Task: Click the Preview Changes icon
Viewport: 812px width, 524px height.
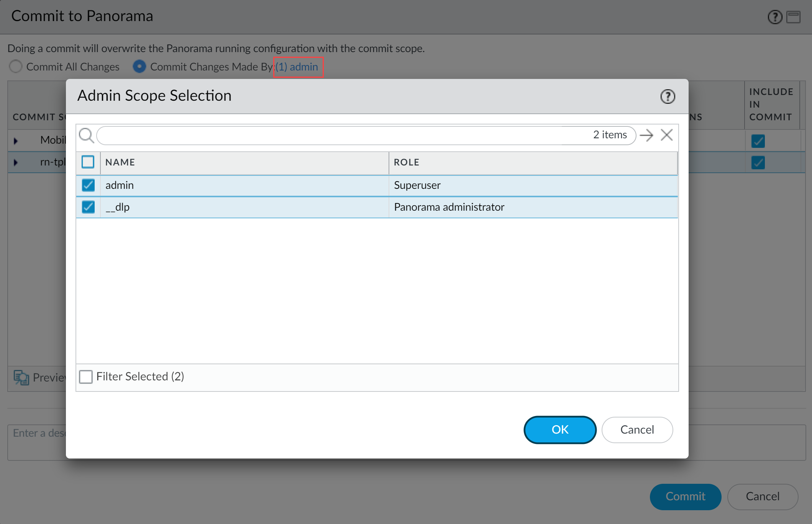Action: coord(21,377)
